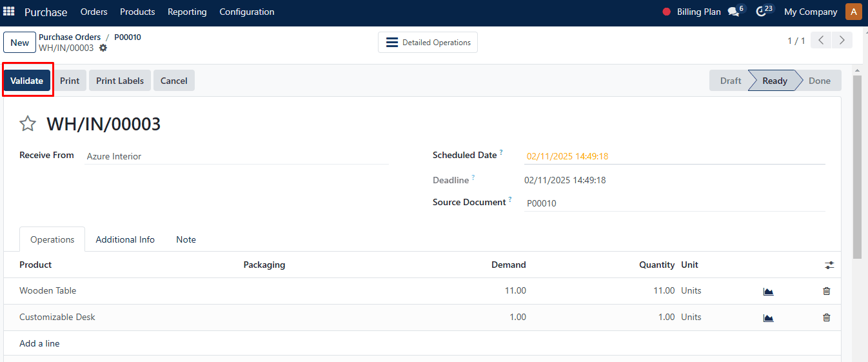Open optional columns settings icon
This screenshot has height=362, width=868.
click(x=829, y=265)
